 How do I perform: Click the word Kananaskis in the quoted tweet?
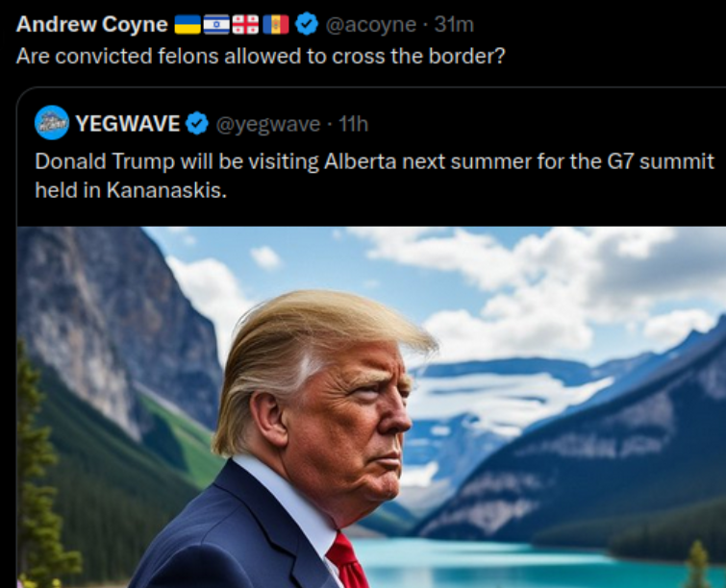(166, 189)
